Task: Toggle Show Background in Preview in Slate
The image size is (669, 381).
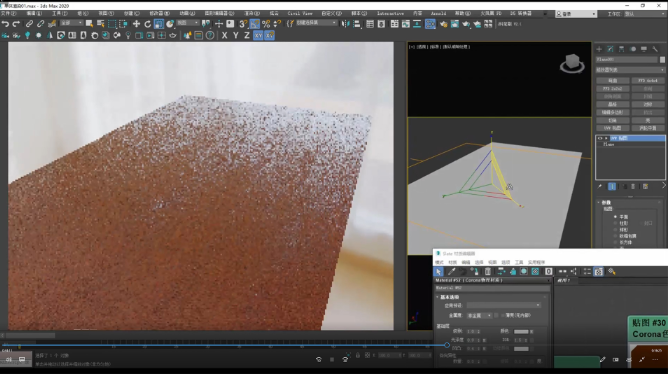Action: [x=535, y=272]
